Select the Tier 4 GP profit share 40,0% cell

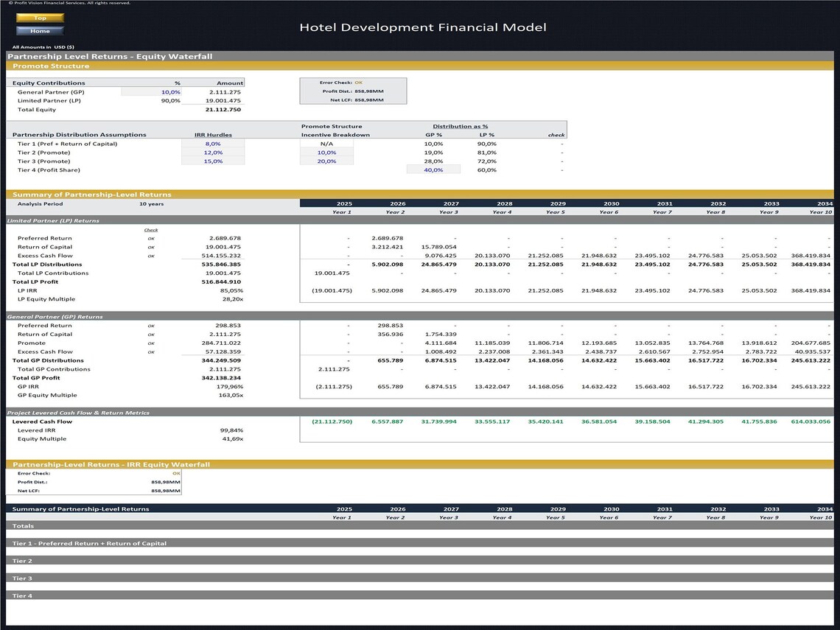click(433, 169)
